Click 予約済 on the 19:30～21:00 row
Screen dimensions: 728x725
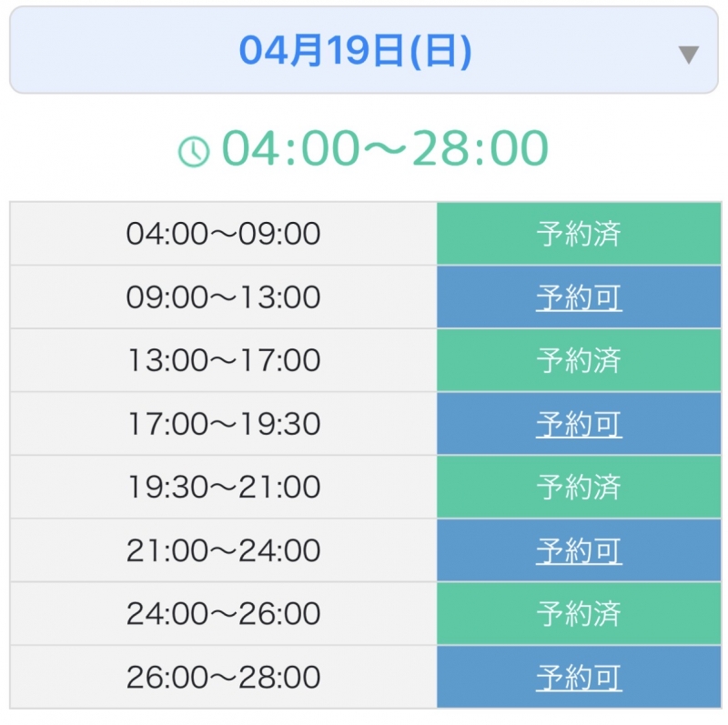click(x=580, y=487)
